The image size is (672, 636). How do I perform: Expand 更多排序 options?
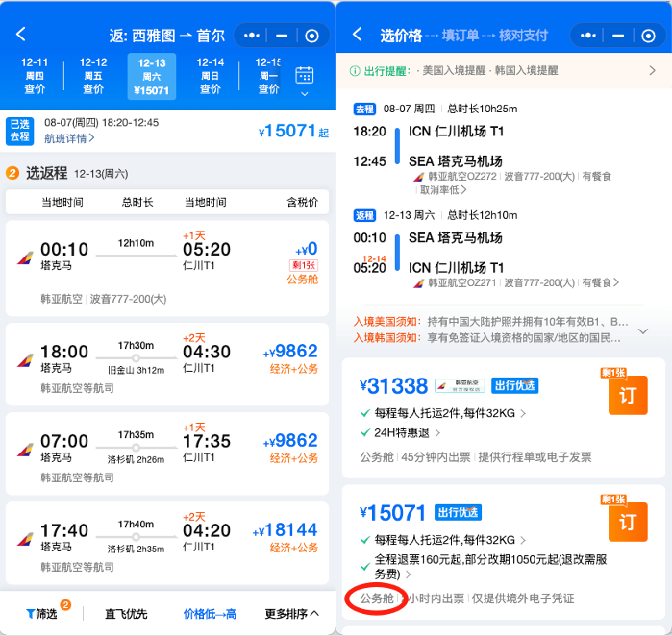click(x=292, y=614)
